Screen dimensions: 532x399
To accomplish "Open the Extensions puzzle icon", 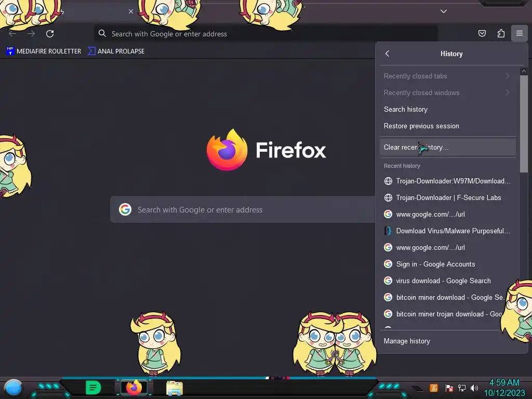I will pyautogui.click(x=501, y=33).
